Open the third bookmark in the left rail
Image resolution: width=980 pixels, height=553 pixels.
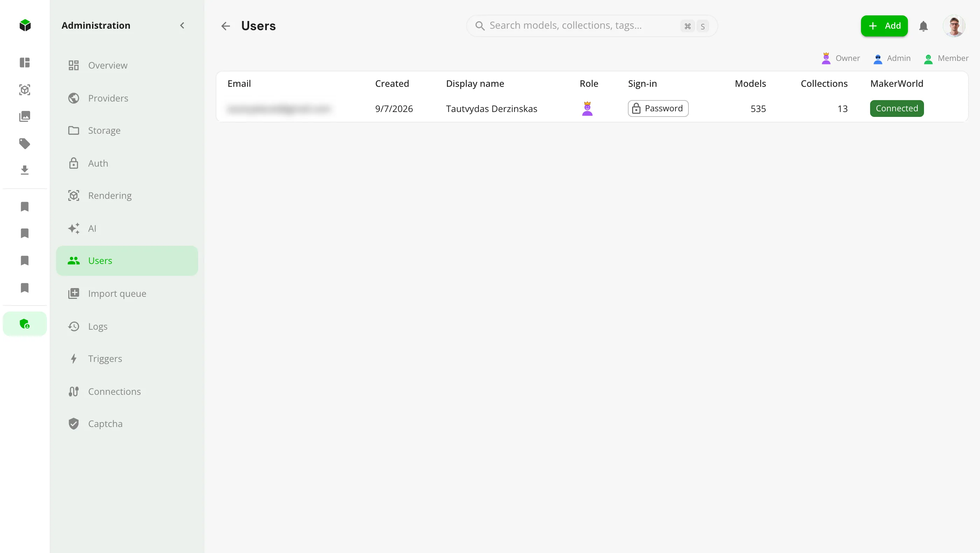(x=25, y=260)
